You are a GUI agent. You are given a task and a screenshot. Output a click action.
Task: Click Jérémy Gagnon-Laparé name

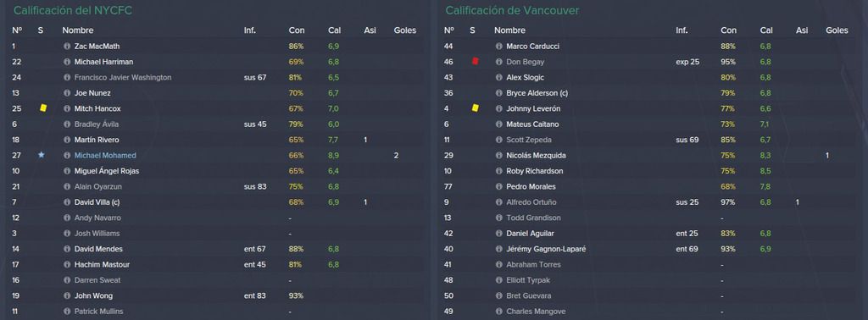coord(546,249)
